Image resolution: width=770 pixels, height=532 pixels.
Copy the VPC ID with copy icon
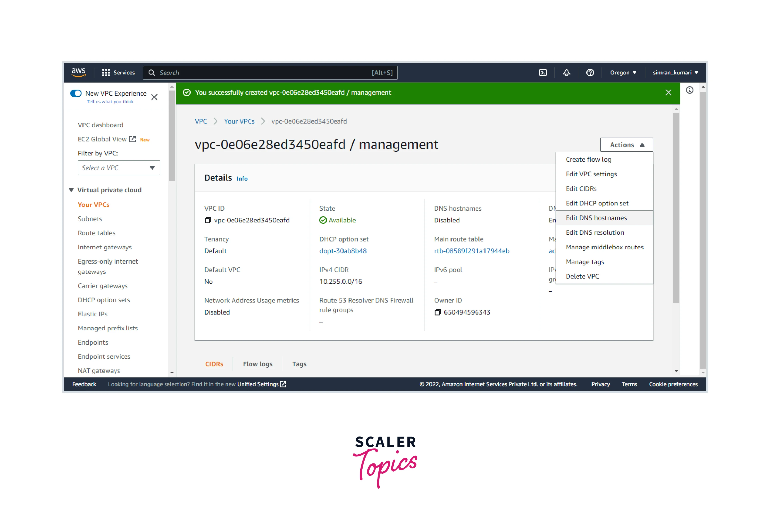208,220
